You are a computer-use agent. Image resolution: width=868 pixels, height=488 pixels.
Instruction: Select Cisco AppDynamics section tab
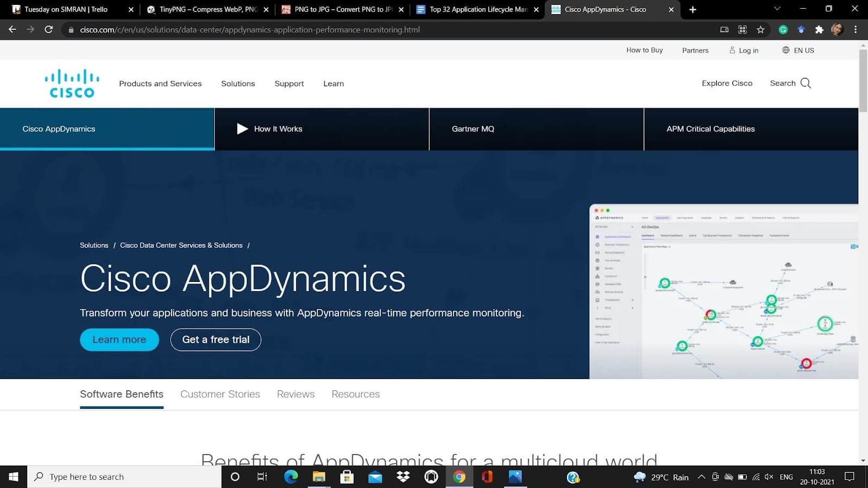[x=107, y=129]
